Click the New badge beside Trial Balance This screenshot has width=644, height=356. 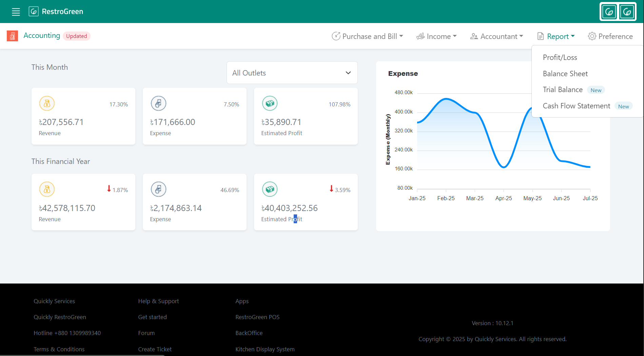click(x=596, y=90)
